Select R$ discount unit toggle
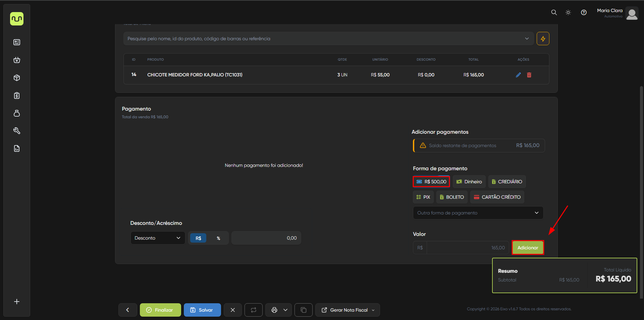The height and width of the screenshot is (320, 644). click(x=198, y=238)
